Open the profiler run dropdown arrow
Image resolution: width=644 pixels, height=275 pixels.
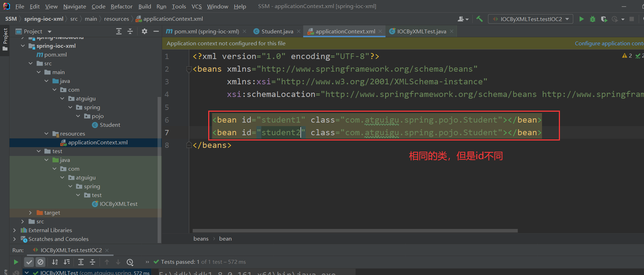(x=623, y=19)
